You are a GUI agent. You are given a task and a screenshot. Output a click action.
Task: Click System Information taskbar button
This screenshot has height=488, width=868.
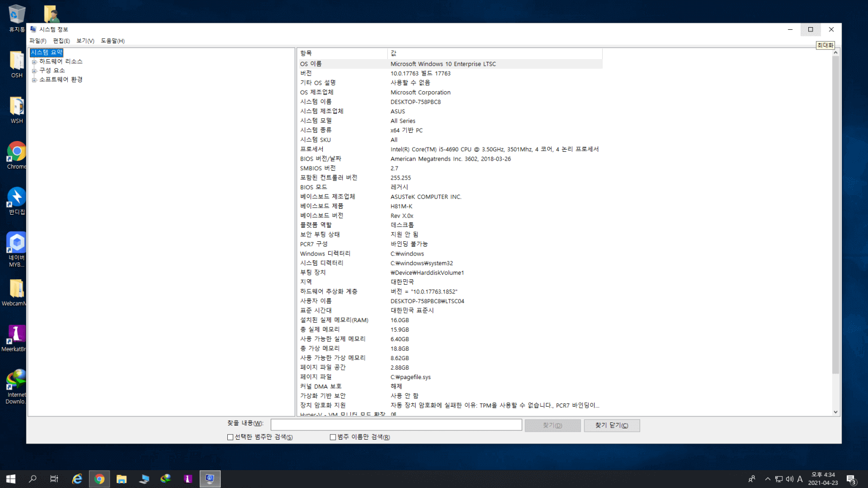(x=210, y=479)
